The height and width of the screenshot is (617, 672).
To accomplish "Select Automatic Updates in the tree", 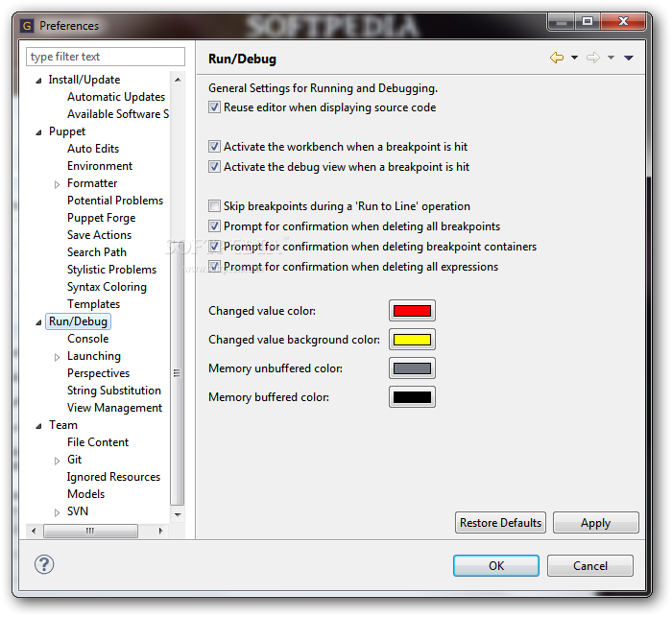I will [116, 97].
